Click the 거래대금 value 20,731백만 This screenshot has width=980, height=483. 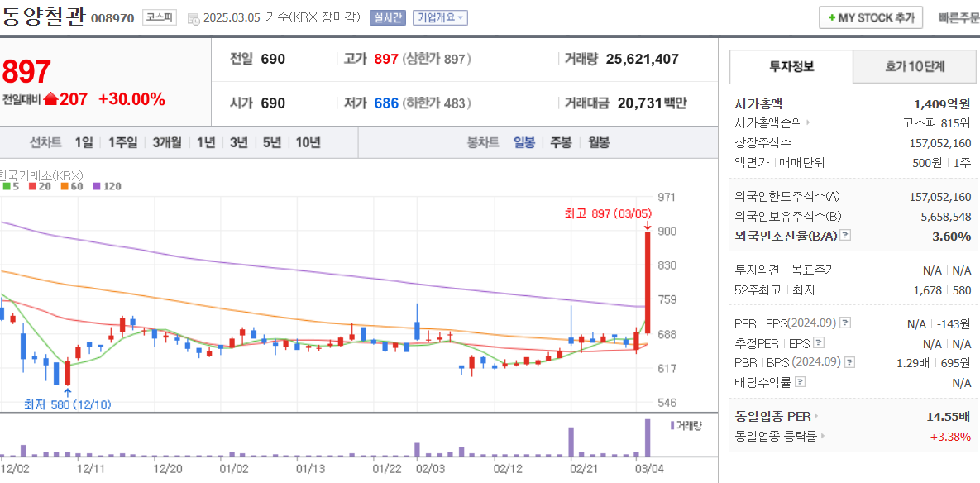tap(652, 103)
